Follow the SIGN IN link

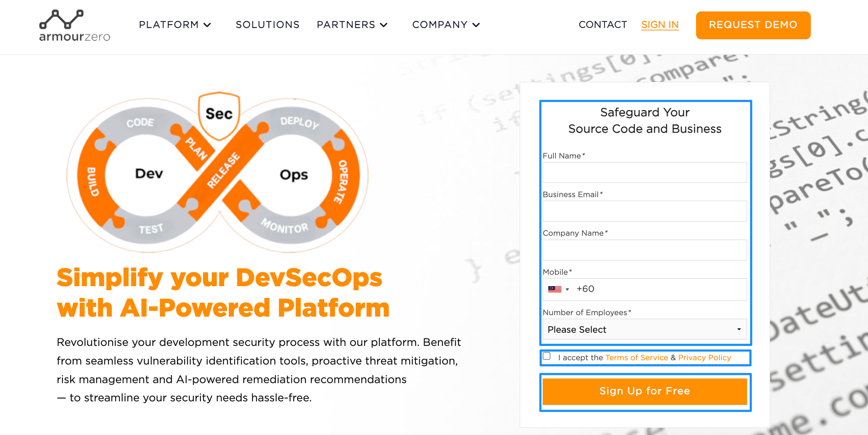pos(660,25)
